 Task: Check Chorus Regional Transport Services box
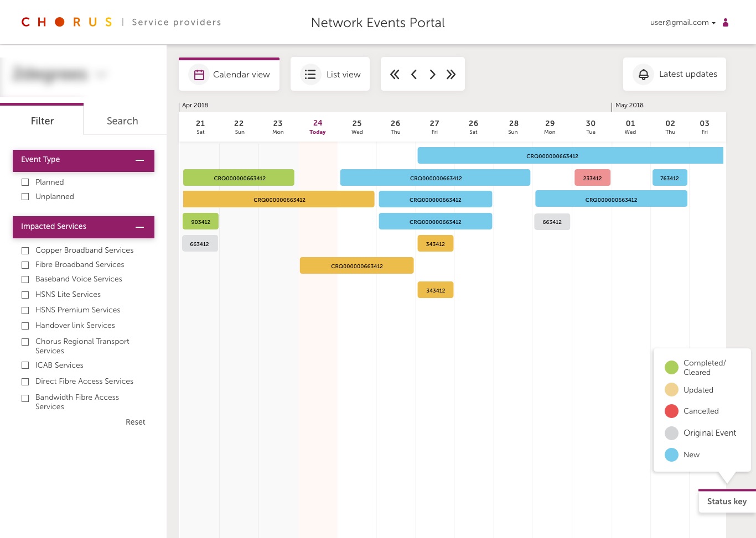point(25,342)
